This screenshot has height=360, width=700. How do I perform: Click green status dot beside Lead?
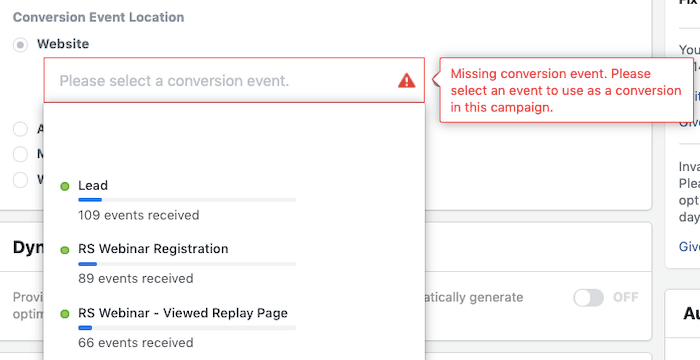[65, 186]
